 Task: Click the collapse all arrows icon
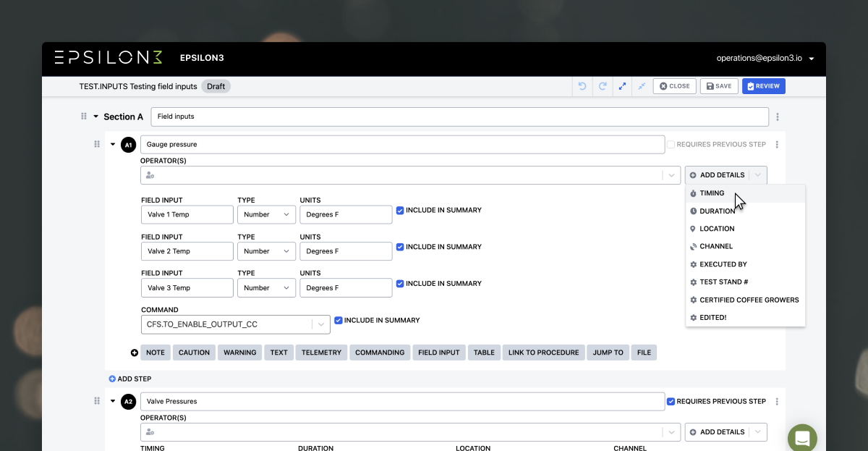click(642, 86)
